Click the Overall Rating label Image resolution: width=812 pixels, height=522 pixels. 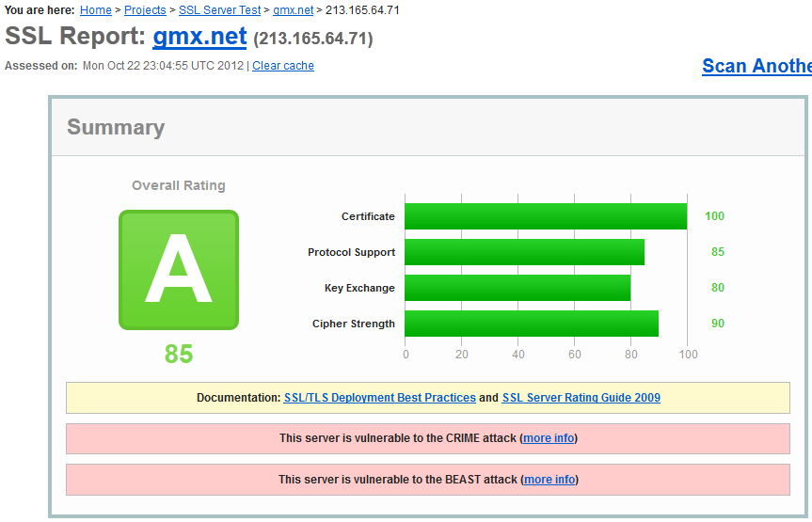179,185
